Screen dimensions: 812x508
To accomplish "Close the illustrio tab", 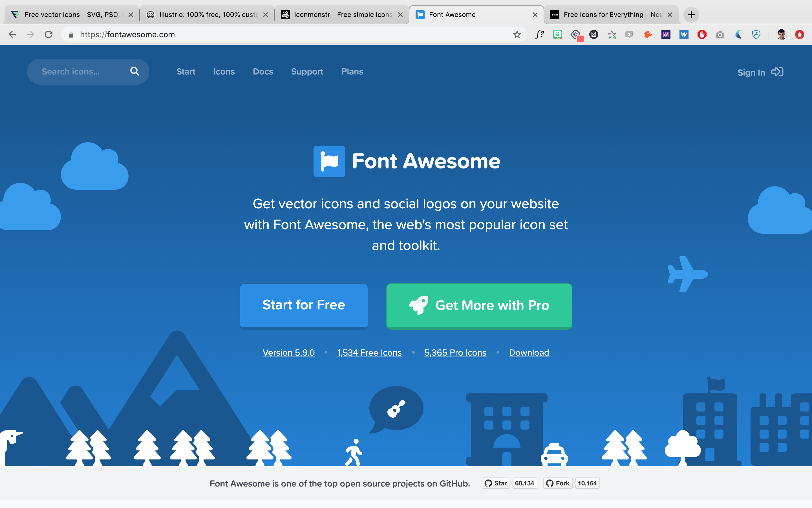I will tap(265, 15).
